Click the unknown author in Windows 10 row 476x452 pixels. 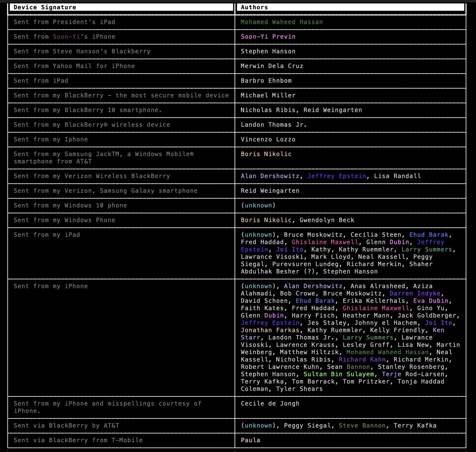pos(258,205)
